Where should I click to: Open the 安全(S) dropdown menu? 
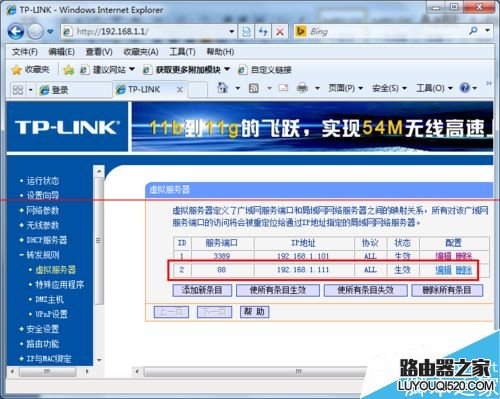coord(389,88)
